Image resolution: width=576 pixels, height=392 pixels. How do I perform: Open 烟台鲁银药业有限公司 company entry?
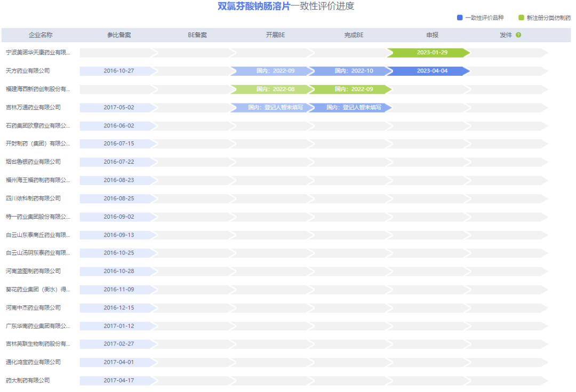coord(33,162)
